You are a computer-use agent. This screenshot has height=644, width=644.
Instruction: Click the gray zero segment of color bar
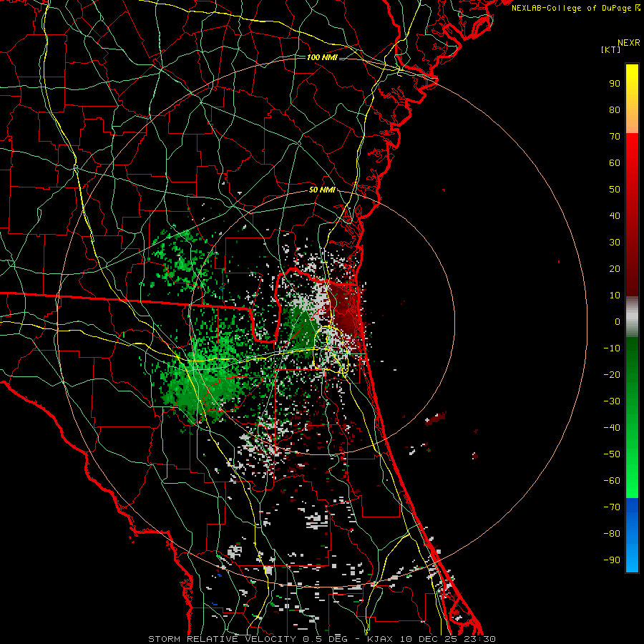(632, 317)
